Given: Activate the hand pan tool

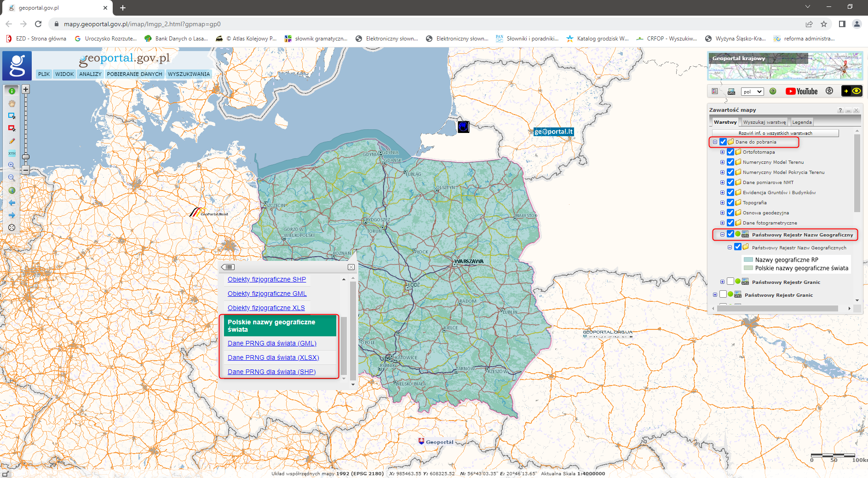Looking at the screenshot, I should [x=12, y=104].
